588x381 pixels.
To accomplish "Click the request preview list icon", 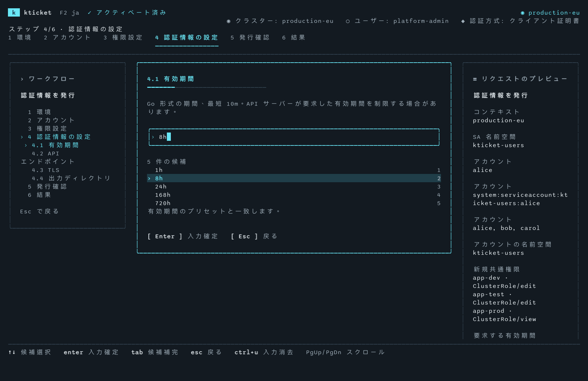I will pyautogui.click(x=475, y=79).
